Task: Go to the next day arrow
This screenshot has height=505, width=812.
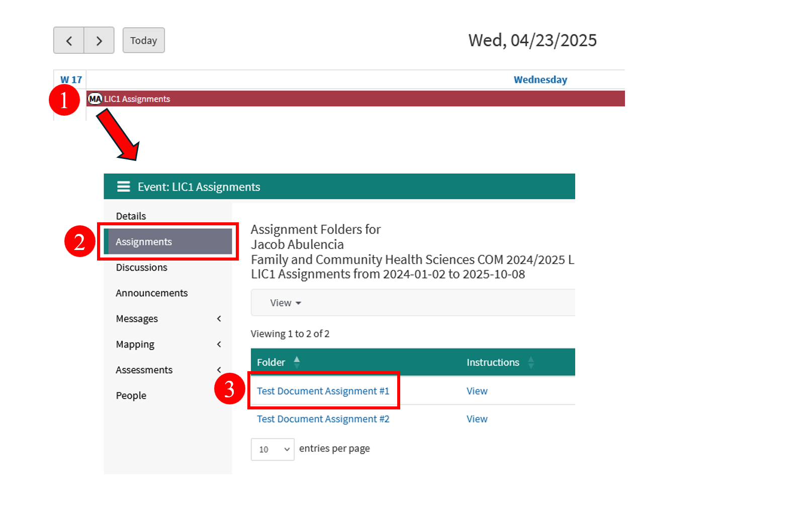Action: point(99,40)
